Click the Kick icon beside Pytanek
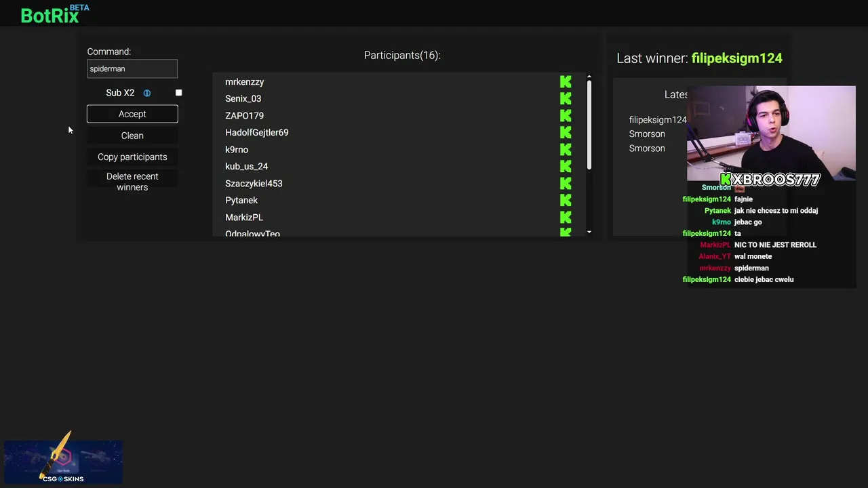Viewport: 868px width, 488px height. click(566, 201)
